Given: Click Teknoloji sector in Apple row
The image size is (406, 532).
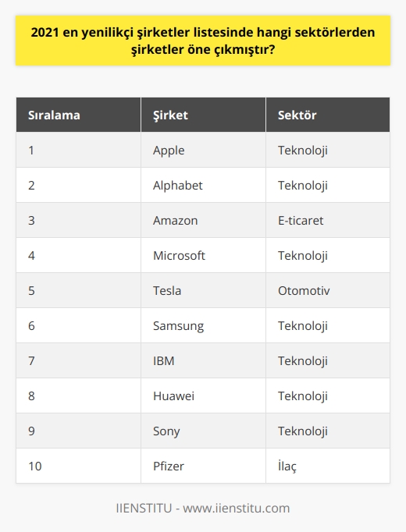Looking at the screenshot, I should [328, 150].
